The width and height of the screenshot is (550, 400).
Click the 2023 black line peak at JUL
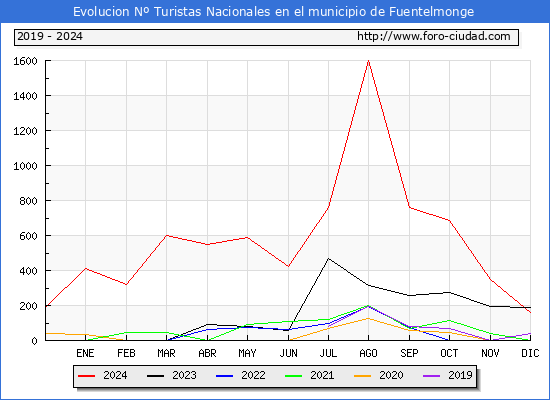(328, 259)
